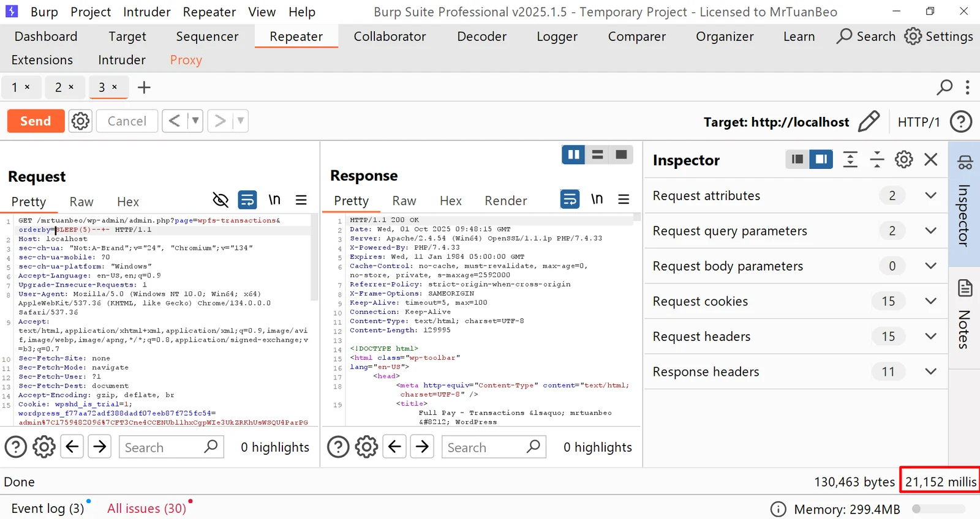Viewport: 980px width, 519px height.
Task: Click the Cancel button
Action: pyautogui.click(x=127, y=121)
